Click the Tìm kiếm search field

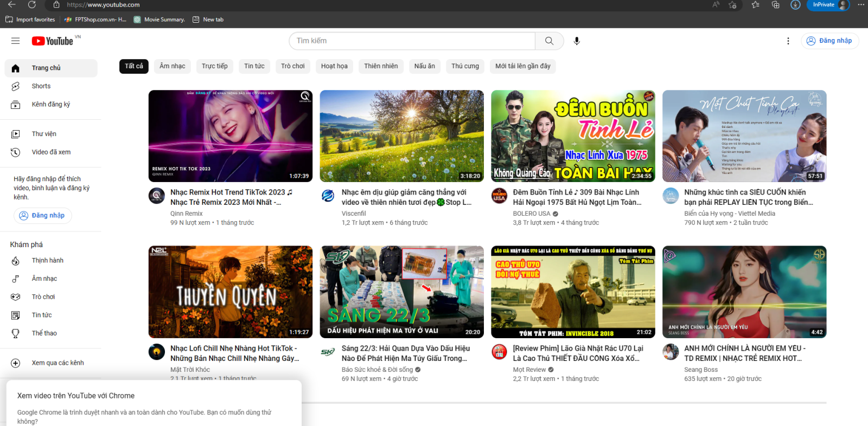(x=412, y=41)
